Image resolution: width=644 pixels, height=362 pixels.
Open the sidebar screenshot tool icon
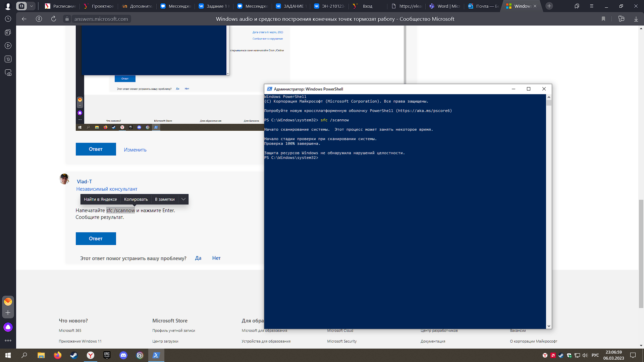(x=8, y=73)
